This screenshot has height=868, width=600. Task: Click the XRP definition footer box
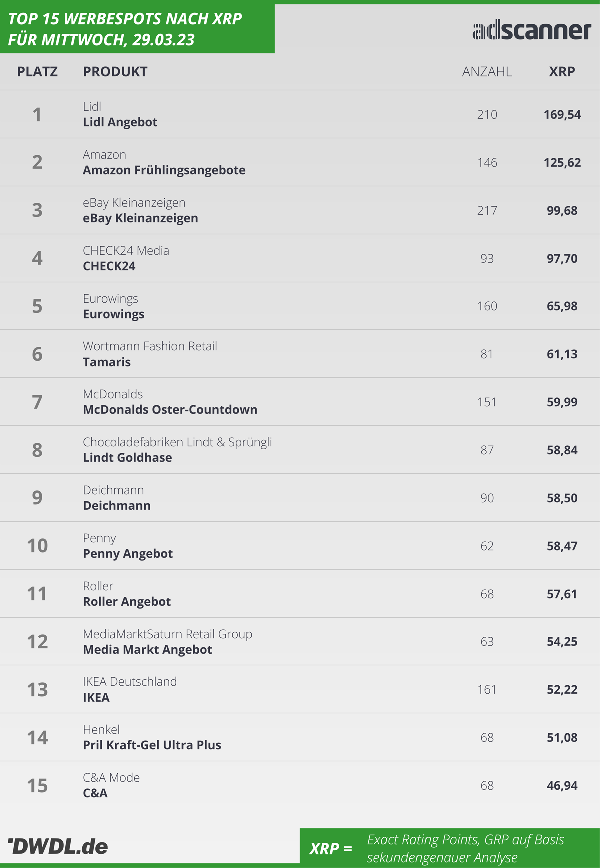tap(450, 848)
